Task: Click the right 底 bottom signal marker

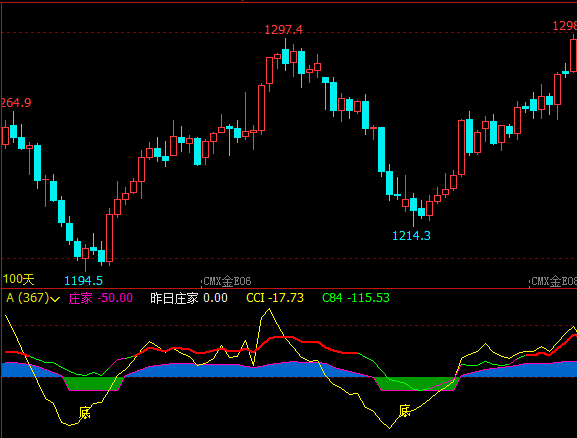Action: [x=405, y=411]
